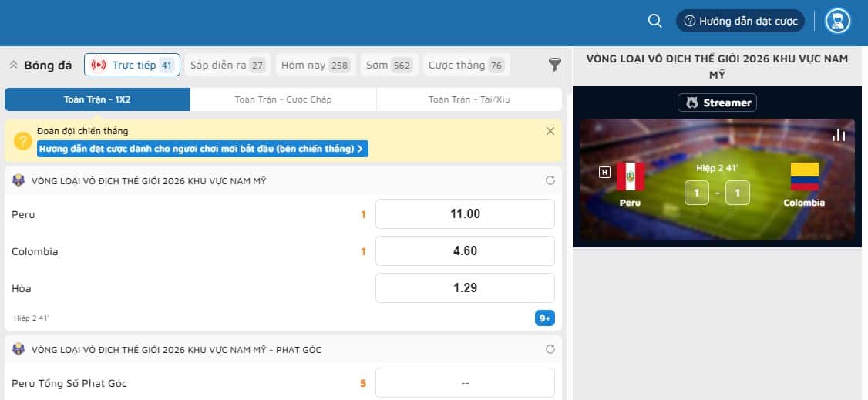The width and height of the screenshot is (868, 400).
Task: Switch to Toàn Trận - Cược Chấp tab
Action: coord(283,99)
